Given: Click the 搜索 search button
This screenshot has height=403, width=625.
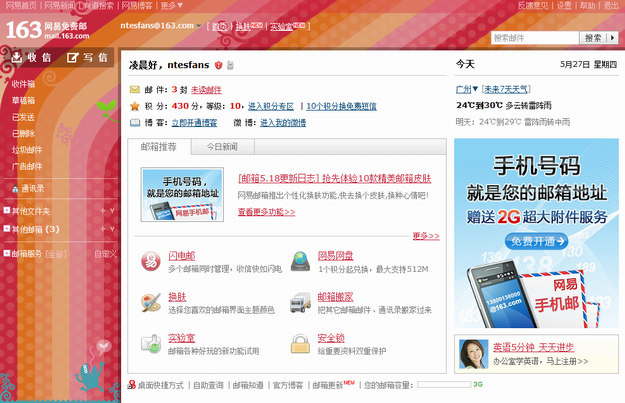Looking at the screenshot, I should 593,38.
